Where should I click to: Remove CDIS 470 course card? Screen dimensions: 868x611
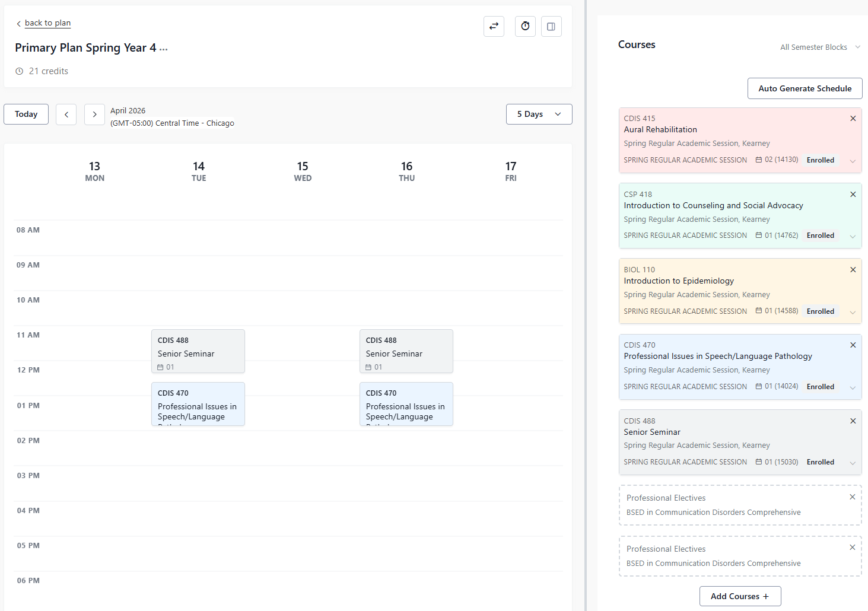tap(853, 345)
